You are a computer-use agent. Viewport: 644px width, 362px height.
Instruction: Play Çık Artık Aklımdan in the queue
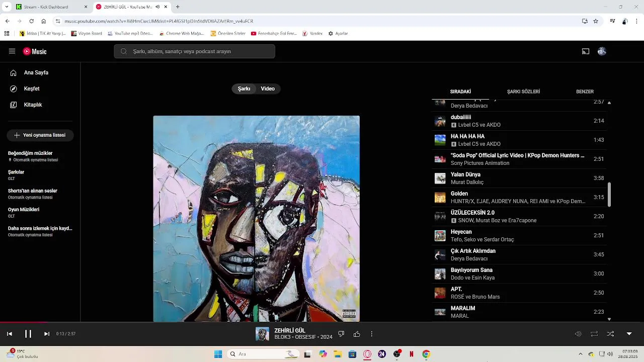coord(520,255)
